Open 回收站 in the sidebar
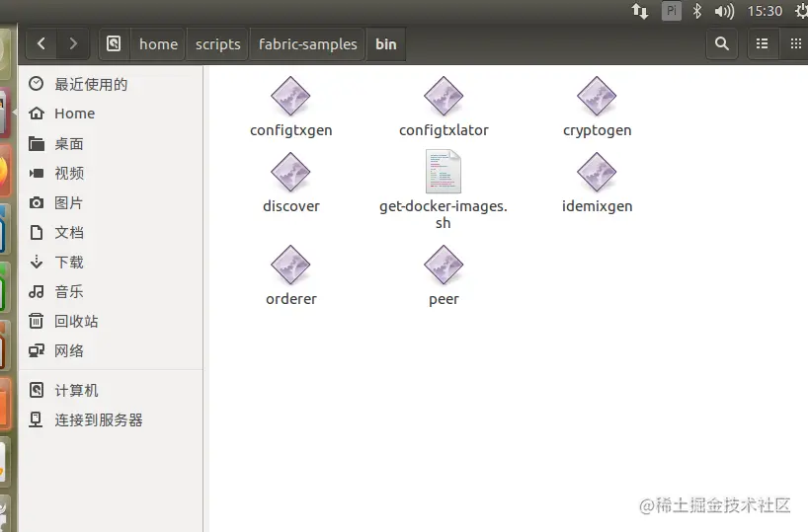 112,321
